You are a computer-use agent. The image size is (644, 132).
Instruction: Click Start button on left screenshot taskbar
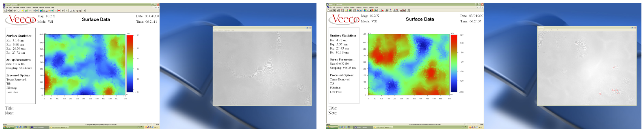coord(8,128)
